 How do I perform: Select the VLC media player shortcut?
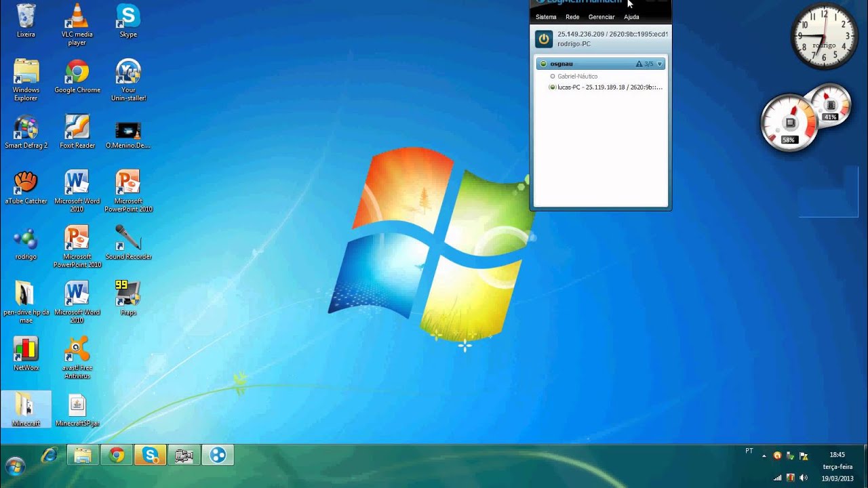point(77,24)
